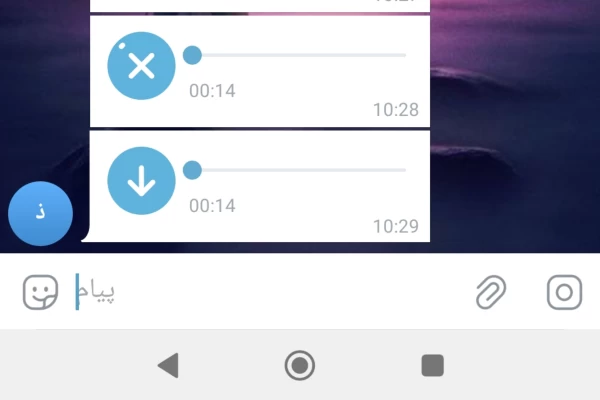Tap the 00:14 duration of 10:29 message

pos(212,206)
